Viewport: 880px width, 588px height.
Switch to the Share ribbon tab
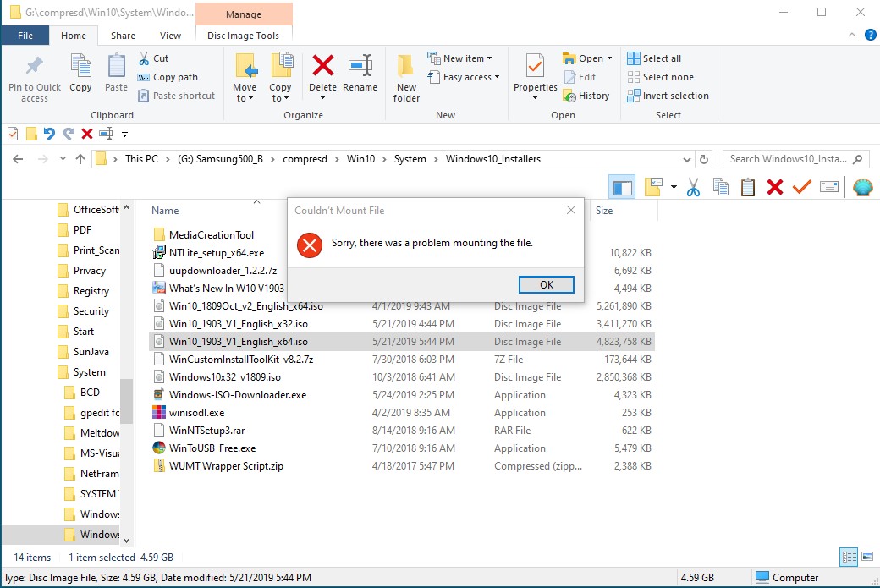pos(123,36)
